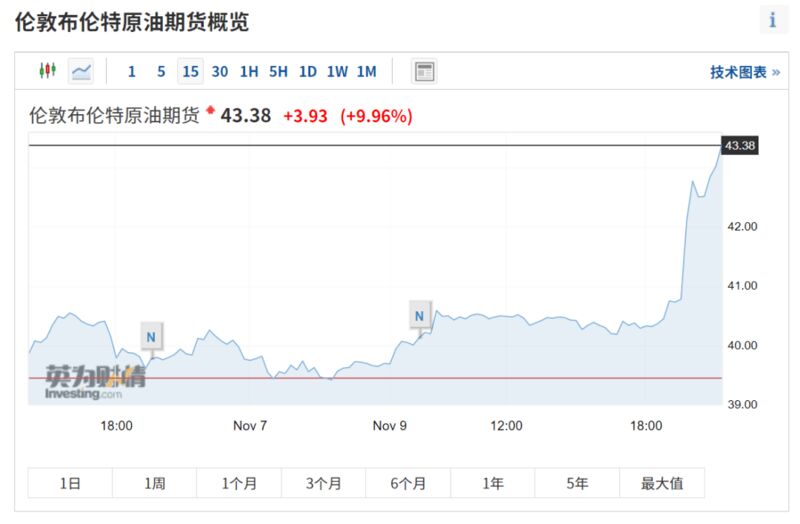Switch to the 1D interval
Viewport: 800px width, 524px height.
(x=307, y=71)
